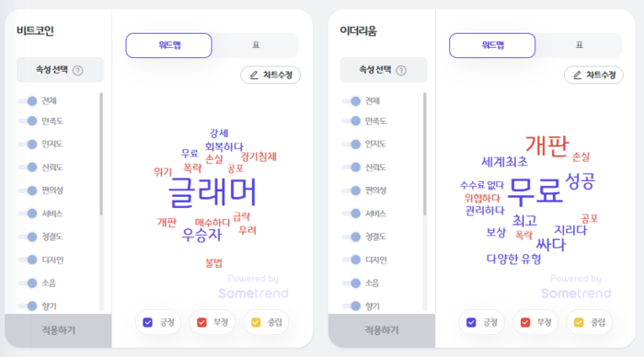The height and width of the screenshot is (357, 644).
Task: Toggle the 만족도 switch in 이더리움 panel
Action: coord(351,121)
